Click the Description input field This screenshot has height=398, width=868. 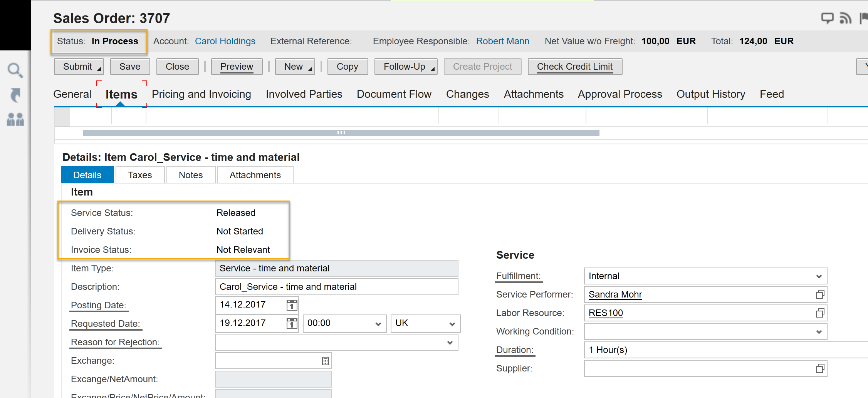coord(336,287)
